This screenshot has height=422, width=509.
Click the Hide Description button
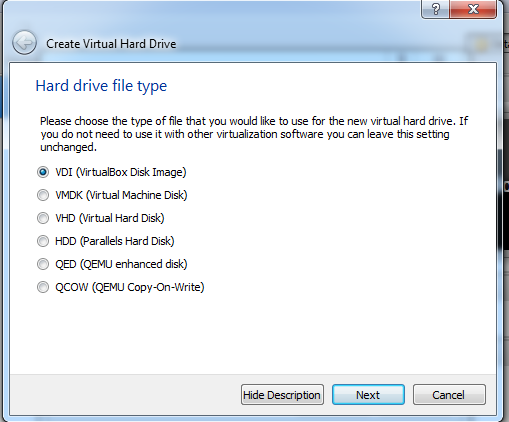282,395
